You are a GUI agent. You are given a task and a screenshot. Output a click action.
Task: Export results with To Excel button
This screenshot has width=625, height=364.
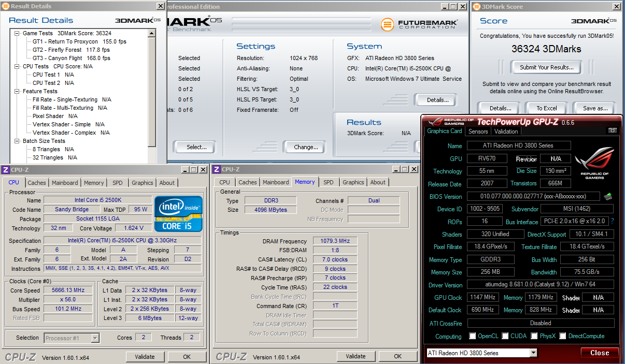547,108
